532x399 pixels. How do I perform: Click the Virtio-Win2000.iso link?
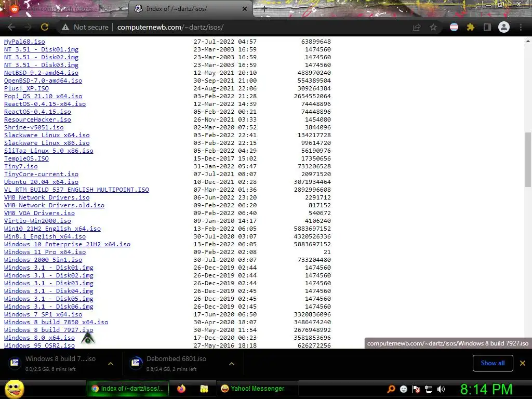click(37, 221)
